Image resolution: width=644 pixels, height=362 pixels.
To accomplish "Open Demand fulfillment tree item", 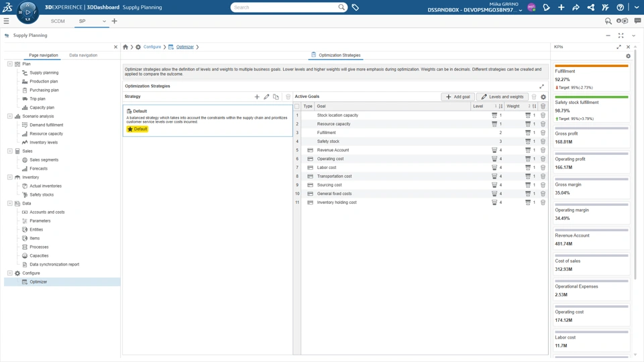I will click(46, 125).
